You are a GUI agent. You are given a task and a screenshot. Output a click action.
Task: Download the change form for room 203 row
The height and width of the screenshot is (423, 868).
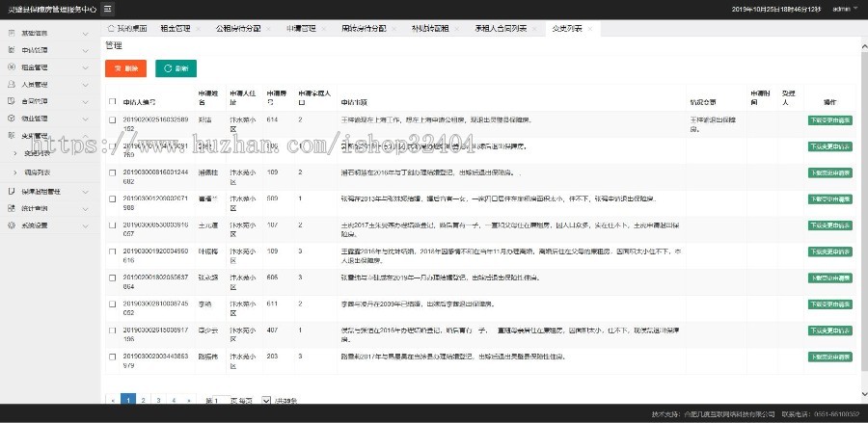[x=829, y=357]
